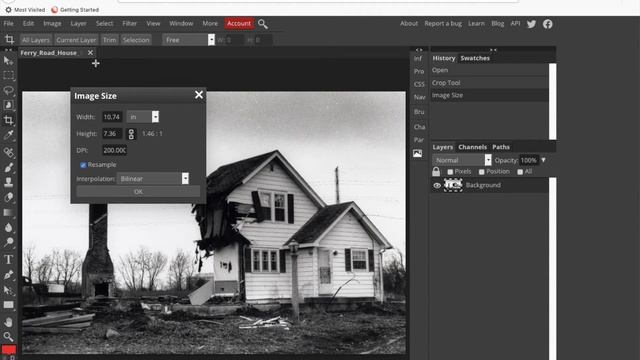The width and height of the screenshot is (640, 360).
Task: Open search with the magnifier icon
Action: pyautogui.click(x=263, y=24)
